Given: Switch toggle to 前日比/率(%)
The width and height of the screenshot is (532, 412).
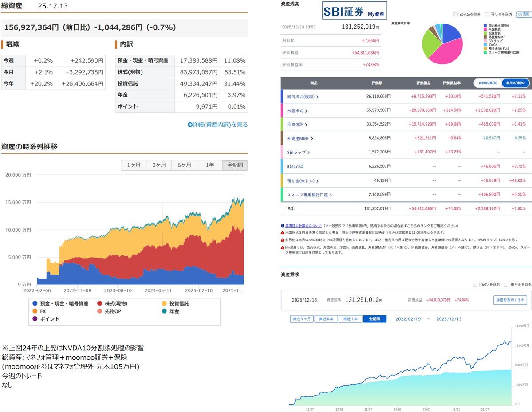Looking at the screenshot, I should coord(488,83).
